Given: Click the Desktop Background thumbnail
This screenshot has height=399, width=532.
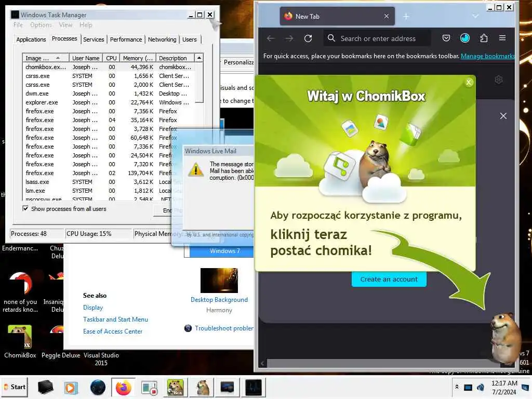Looking at the screenshot, I should pos(219,280).
